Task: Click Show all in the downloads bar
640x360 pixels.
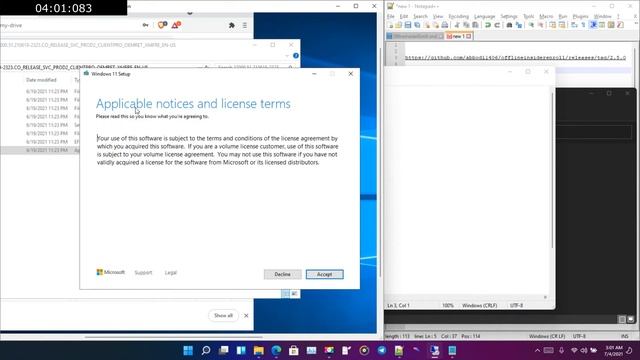Action: pyautogui.click(x=223, y=316)
